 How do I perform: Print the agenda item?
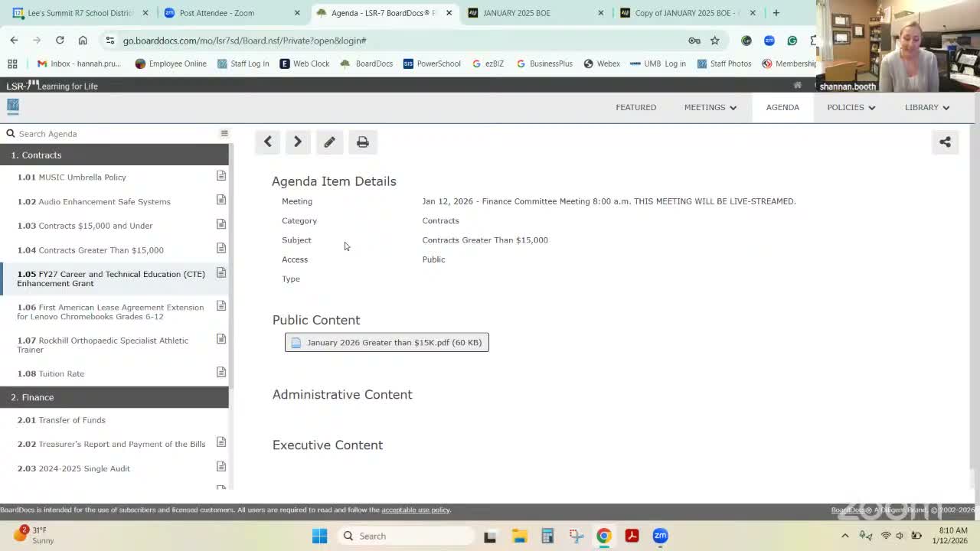click(x=363, y=142)
